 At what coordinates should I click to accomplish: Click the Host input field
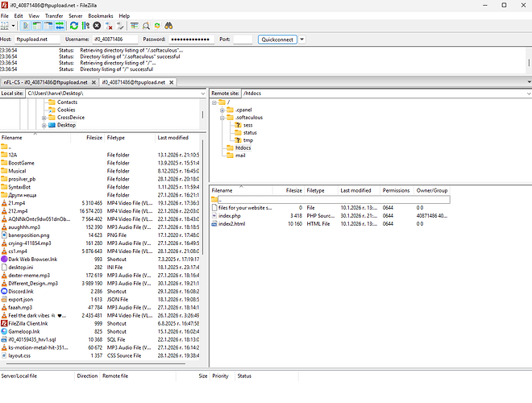tap(37, 39)
